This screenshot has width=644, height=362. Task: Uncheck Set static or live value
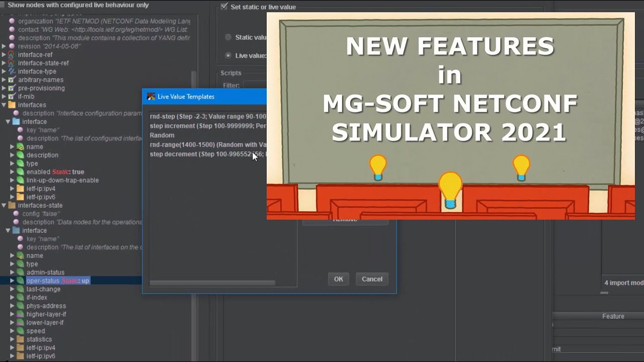(x=224, y=7)
